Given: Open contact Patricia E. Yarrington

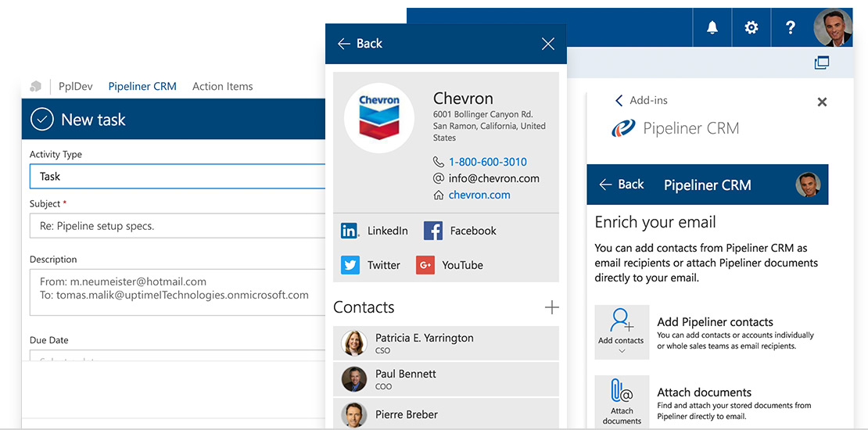Looking at the screenshot, I should click(x=447, y=343).
